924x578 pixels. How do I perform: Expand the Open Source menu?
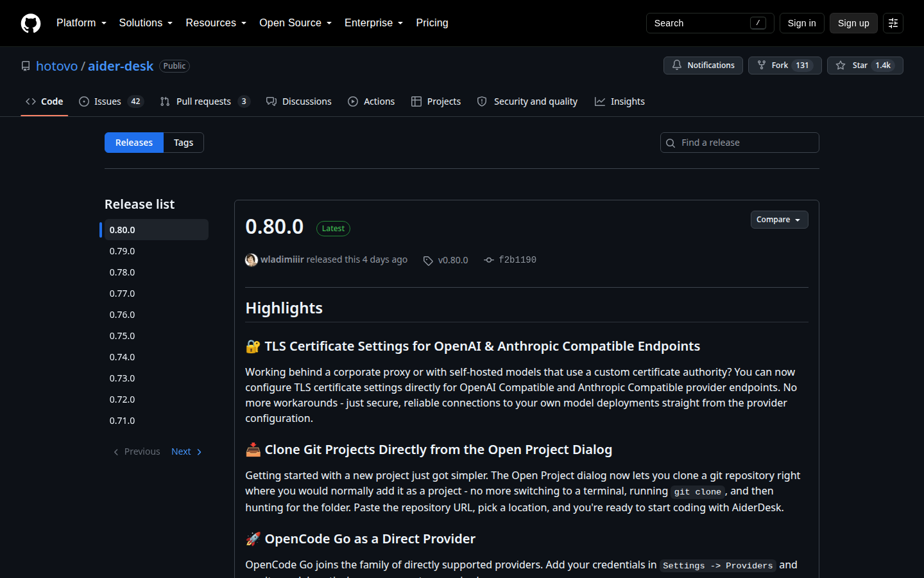pyautogui.click(x=296, y=23)
